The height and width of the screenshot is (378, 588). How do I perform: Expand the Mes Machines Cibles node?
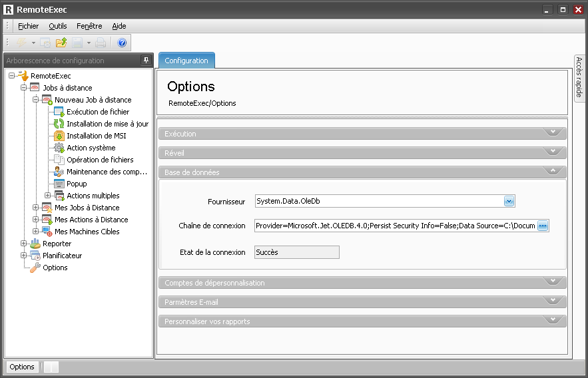click(35, 232)
